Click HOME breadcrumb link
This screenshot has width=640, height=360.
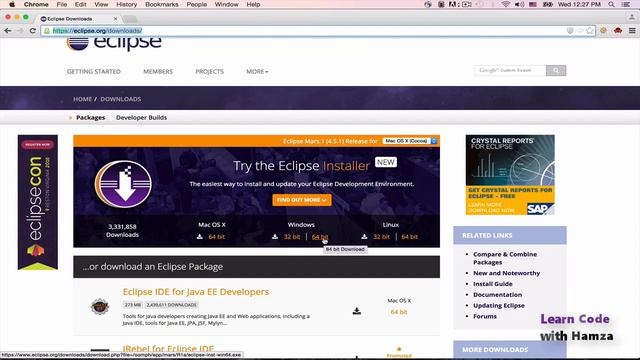(x=82, y=99)
